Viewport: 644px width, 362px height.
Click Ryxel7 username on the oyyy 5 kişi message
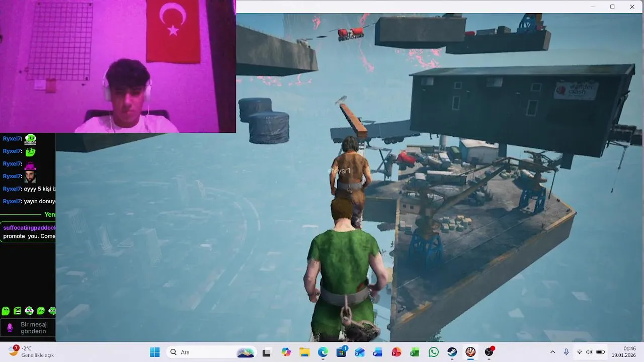(12, 189)
